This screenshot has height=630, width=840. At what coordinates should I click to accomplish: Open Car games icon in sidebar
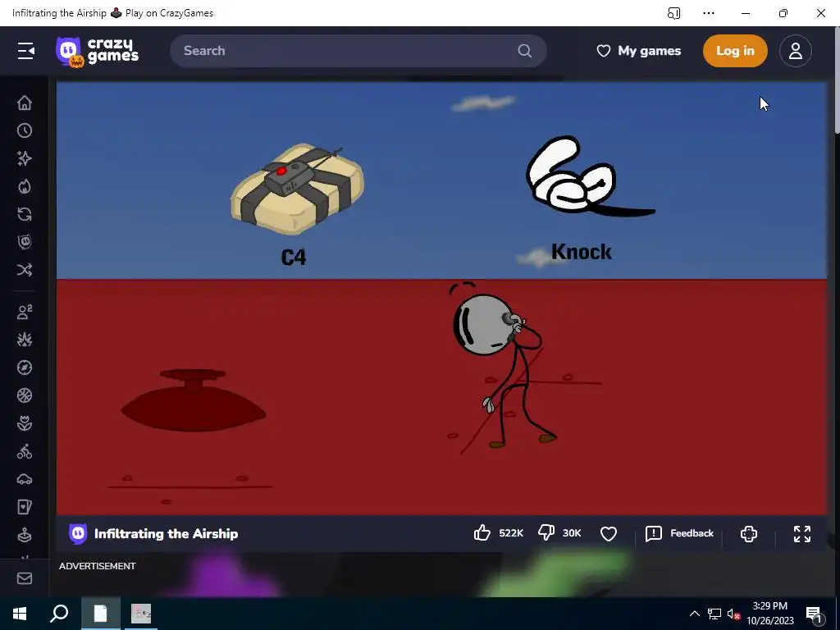pos(25,479)
